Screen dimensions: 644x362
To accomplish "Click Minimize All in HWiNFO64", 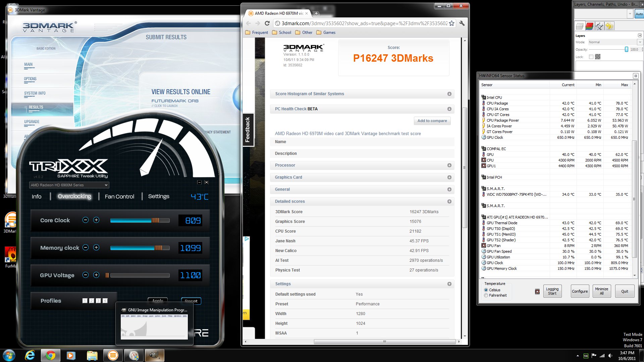I will (601, 291).
